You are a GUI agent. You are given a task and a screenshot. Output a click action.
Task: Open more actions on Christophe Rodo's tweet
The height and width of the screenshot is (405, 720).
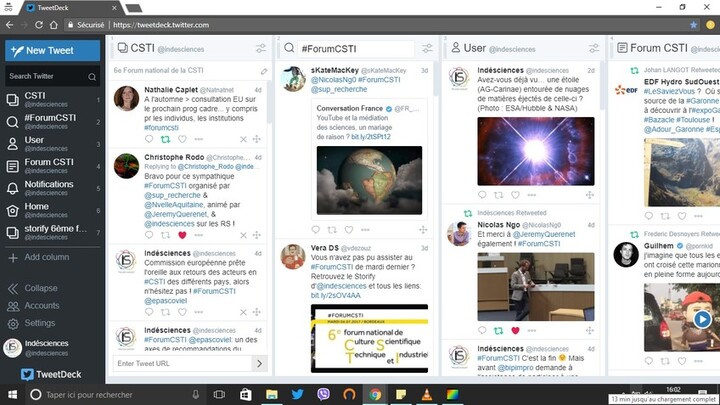tap(198, 235)
